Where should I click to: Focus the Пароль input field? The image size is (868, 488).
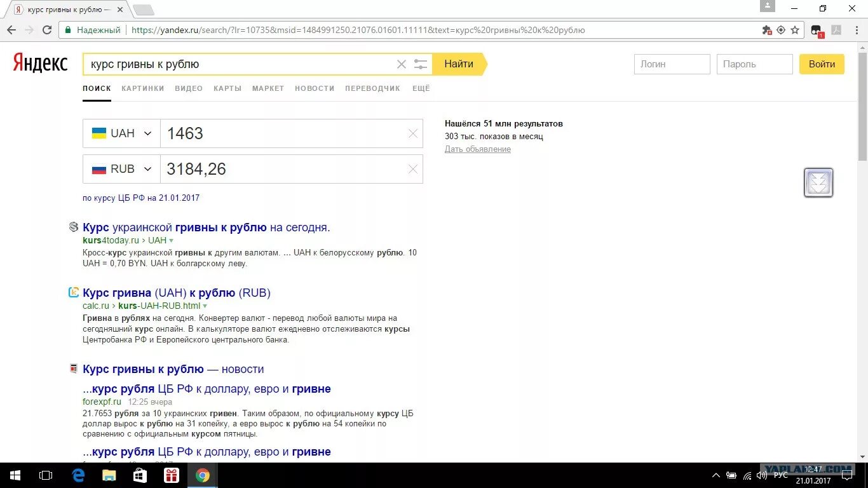tap(755, 64)
